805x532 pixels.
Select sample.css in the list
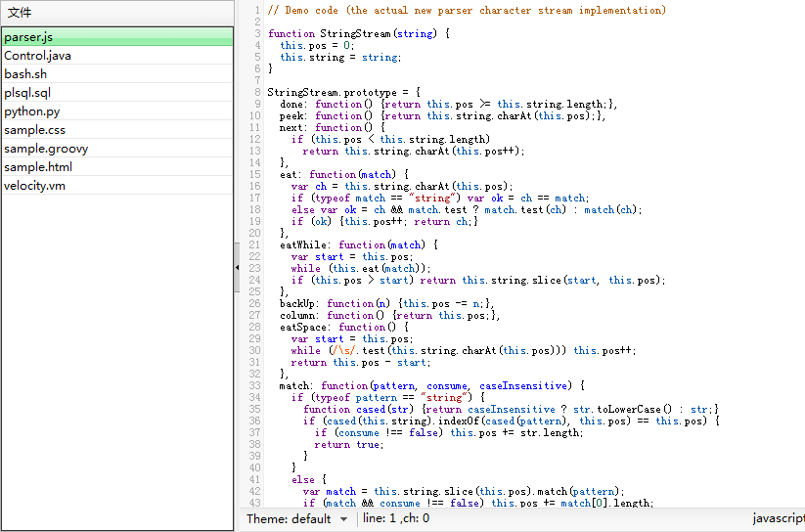tap(34, 130)
